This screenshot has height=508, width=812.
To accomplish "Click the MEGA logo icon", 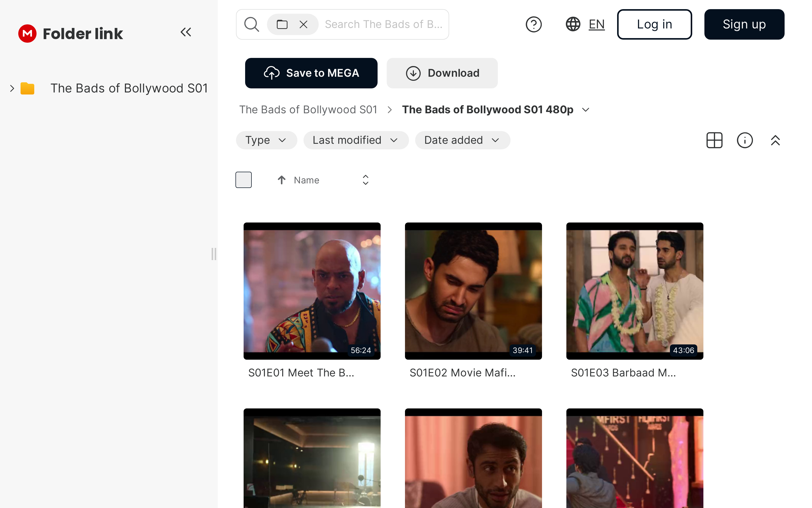I will 27,33.
